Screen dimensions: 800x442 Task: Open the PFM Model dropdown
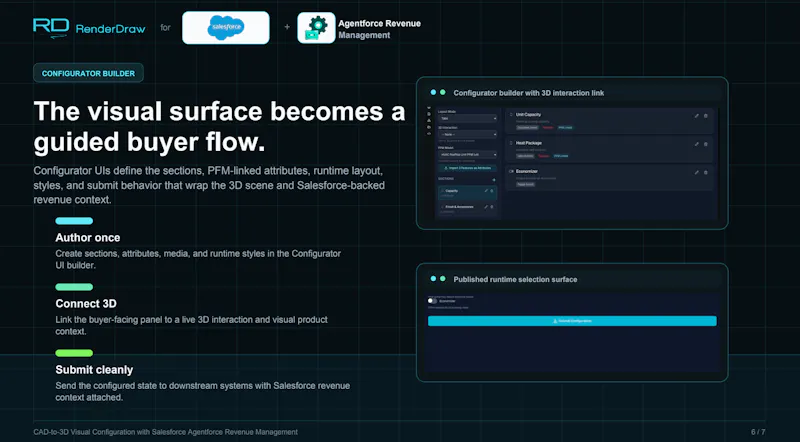467,154
